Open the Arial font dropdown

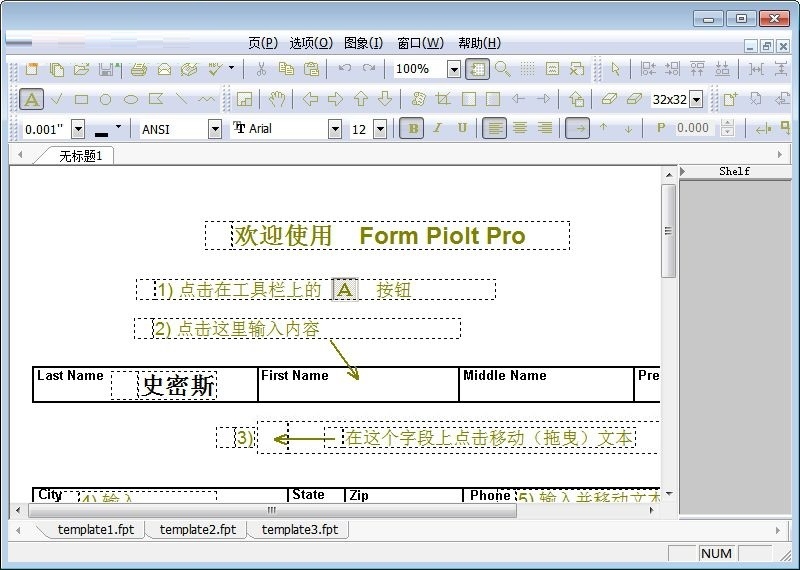tap(335, 129)
